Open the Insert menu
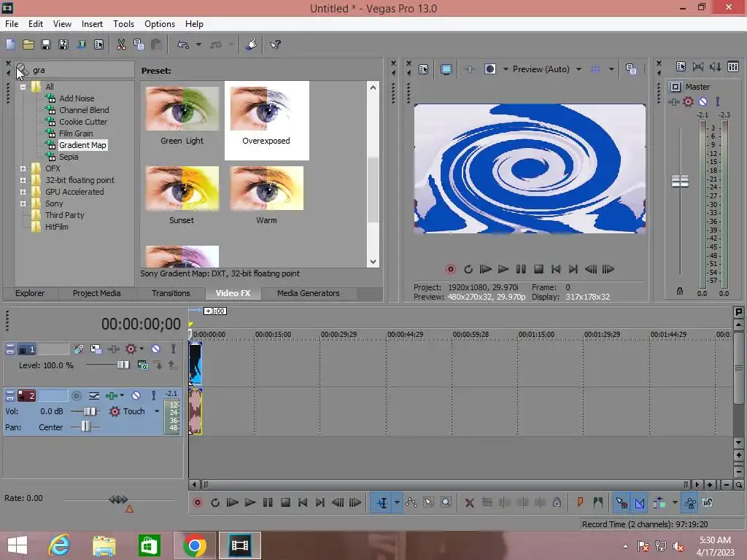This screenshot has width=747, height=560. (x=92, y=24)
